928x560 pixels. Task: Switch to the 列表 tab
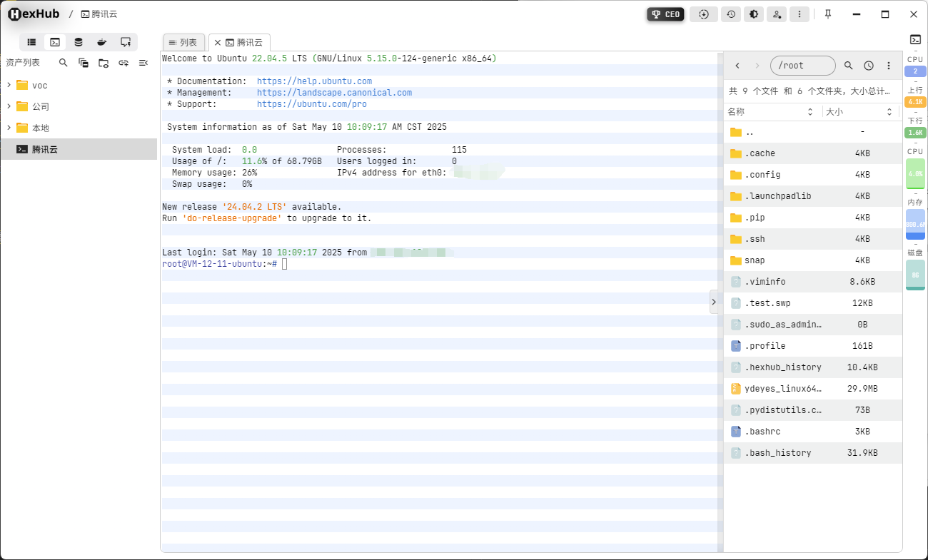[x=184, y=43]
